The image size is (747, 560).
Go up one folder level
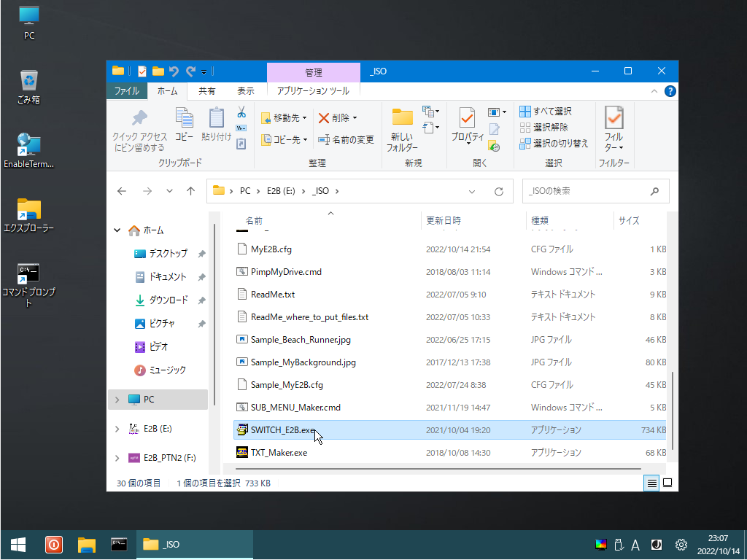point(190,191)
